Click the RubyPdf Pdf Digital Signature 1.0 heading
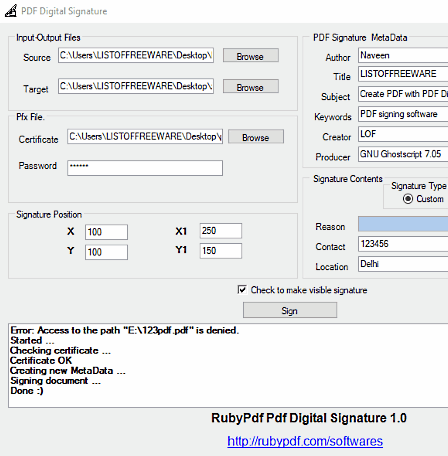The height and width of the screenshot is (456, 448). click(x=309, y=418)
